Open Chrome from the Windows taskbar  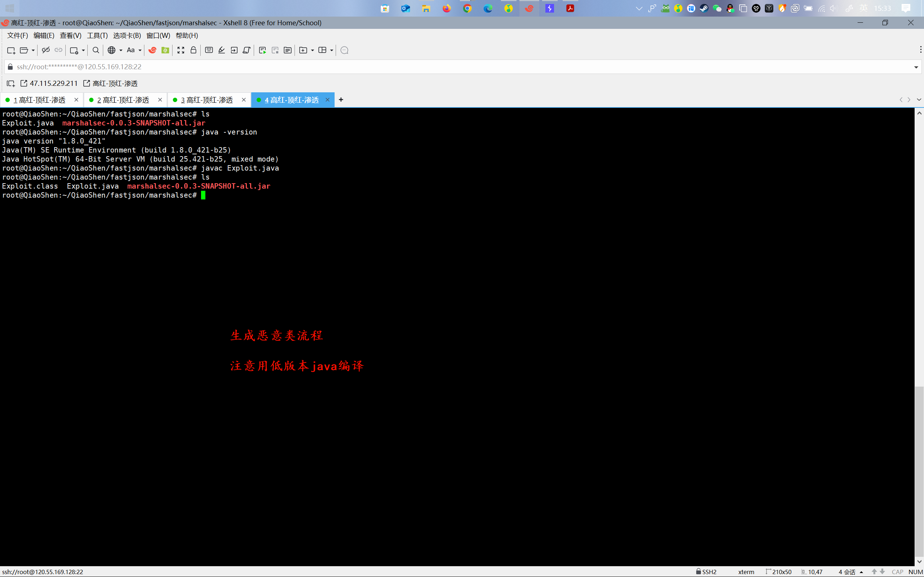coord(467,8)
